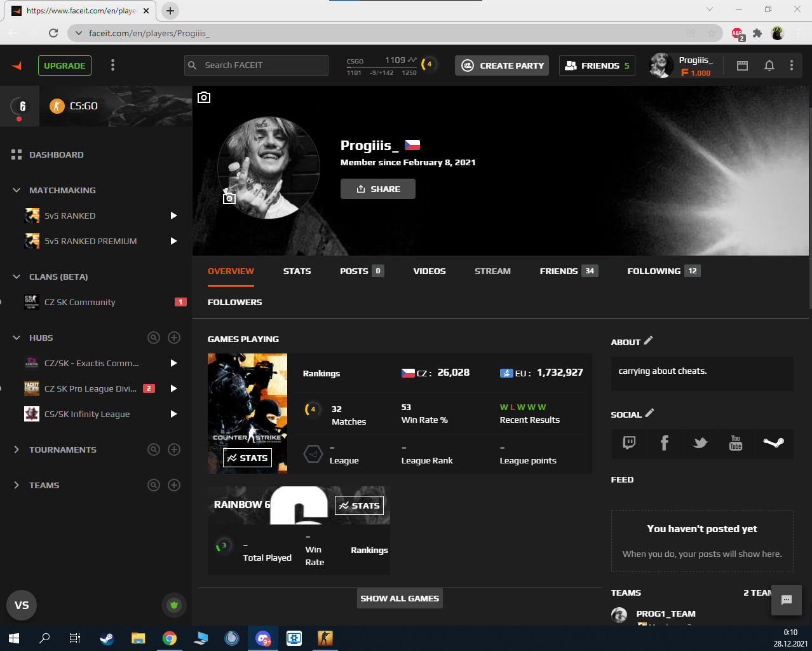Open the three-dot menu beside the bell

(792, 65)
